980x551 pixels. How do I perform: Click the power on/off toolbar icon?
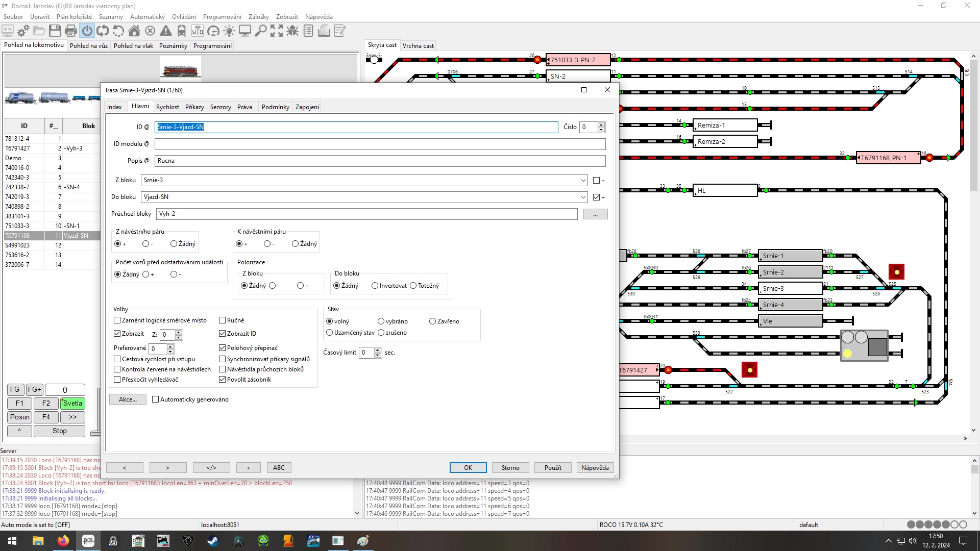[x=87, y=31]
